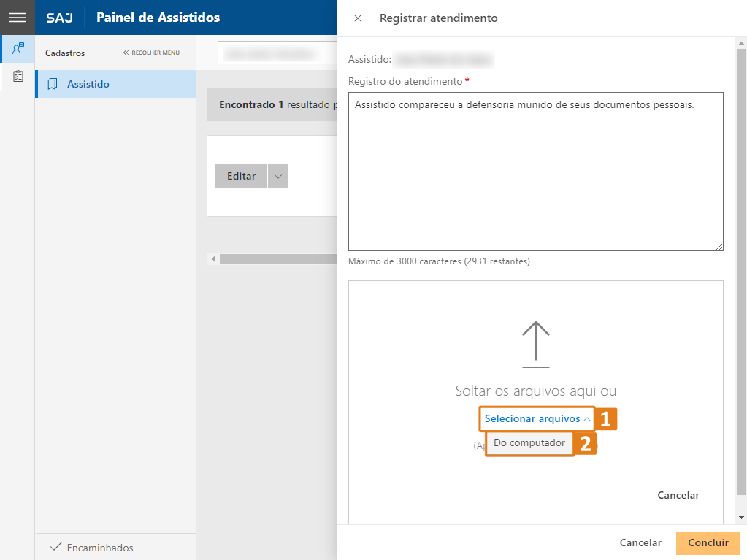747x560 pixels.
Task: Click the upload arrow icon
Action: coord(535,345)
